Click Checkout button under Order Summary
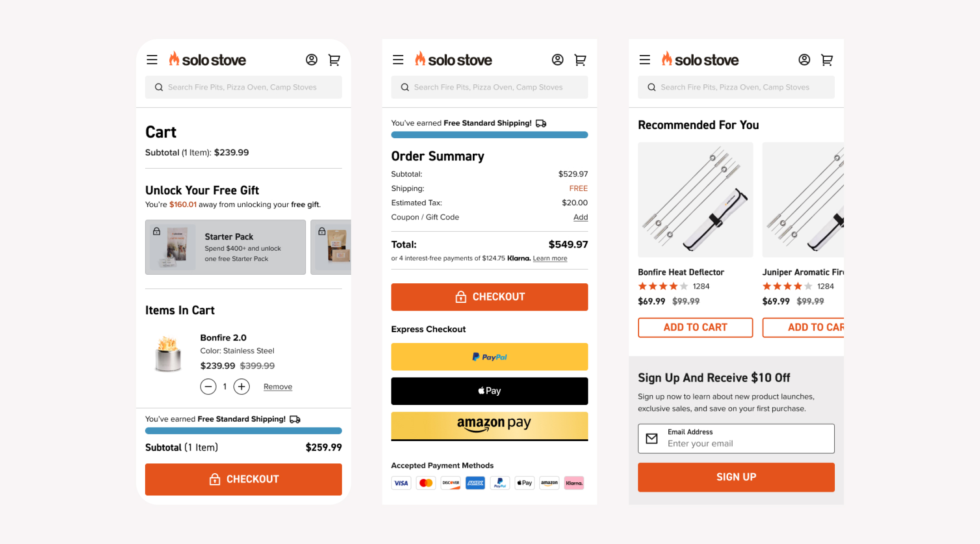Screen dimensions: 980x544 click(490, 297)
